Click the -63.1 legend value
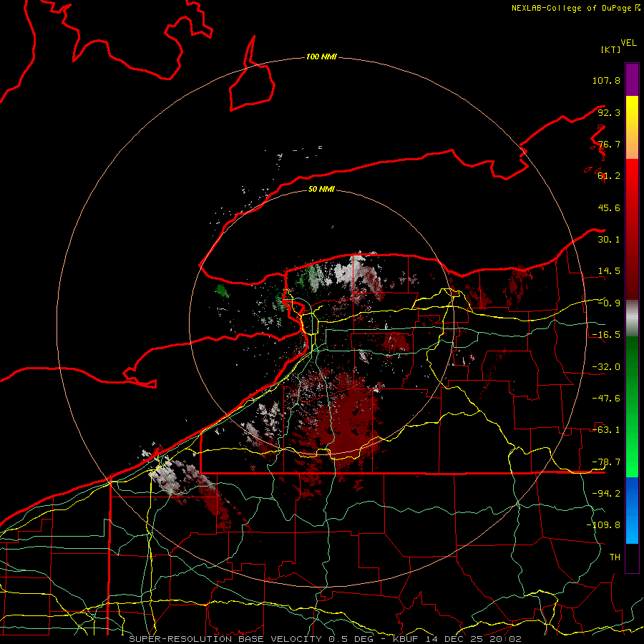This screenshot has width=644, height=644. pos(606,430)
